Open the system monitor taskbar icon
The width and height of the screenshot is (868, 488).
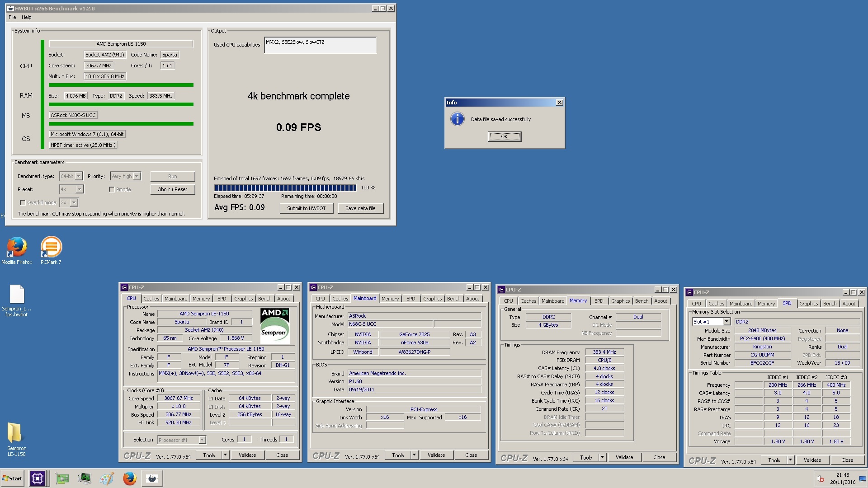coord(84,478)
